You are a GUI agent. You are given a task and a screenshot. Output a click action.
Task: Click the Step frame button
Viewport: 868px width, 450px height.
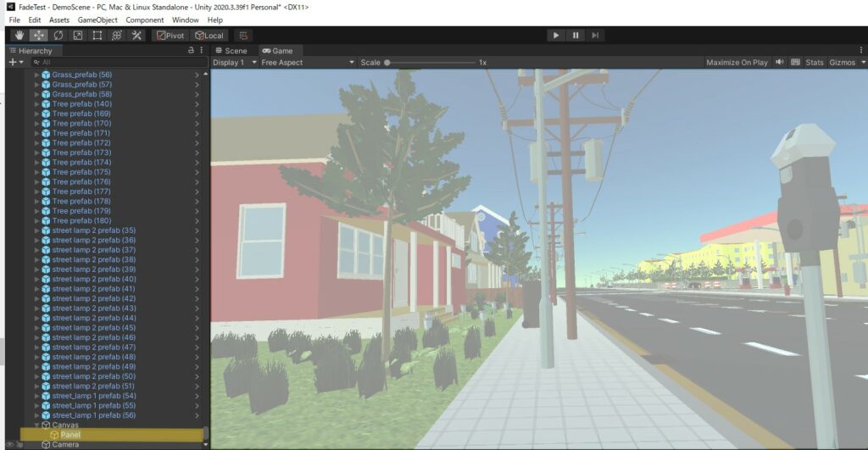tap(595, 36)
